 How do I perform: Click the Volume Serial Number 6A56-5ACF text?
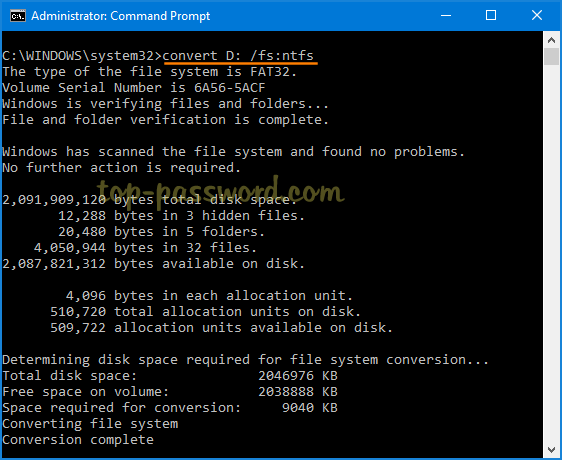coord(134,88)
